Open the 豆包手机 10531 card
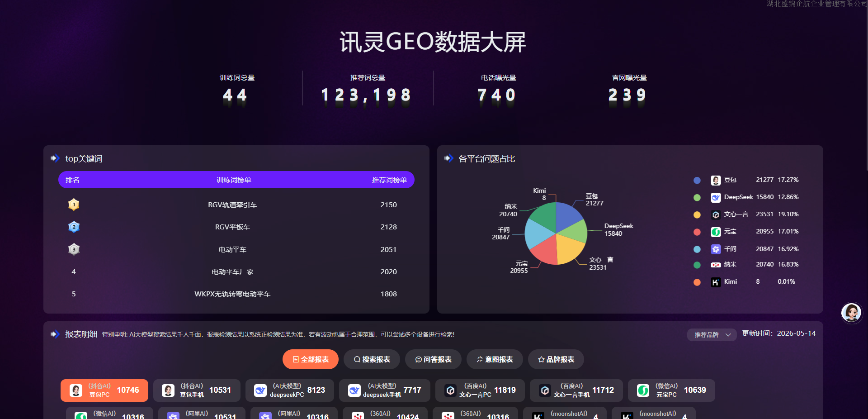 click(197, 390)
